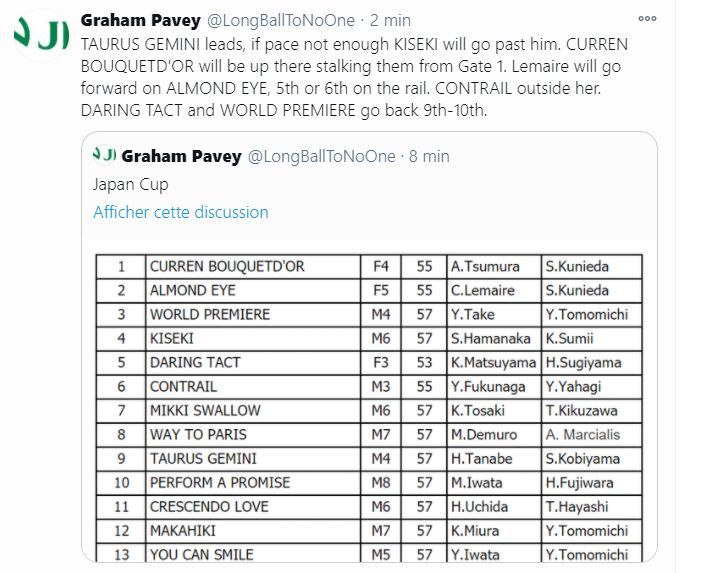Image resolution: width=705 pixels, height=573 pixels.
Task: Open the tweet's three-dot more options menu
Action: [647, 18]
